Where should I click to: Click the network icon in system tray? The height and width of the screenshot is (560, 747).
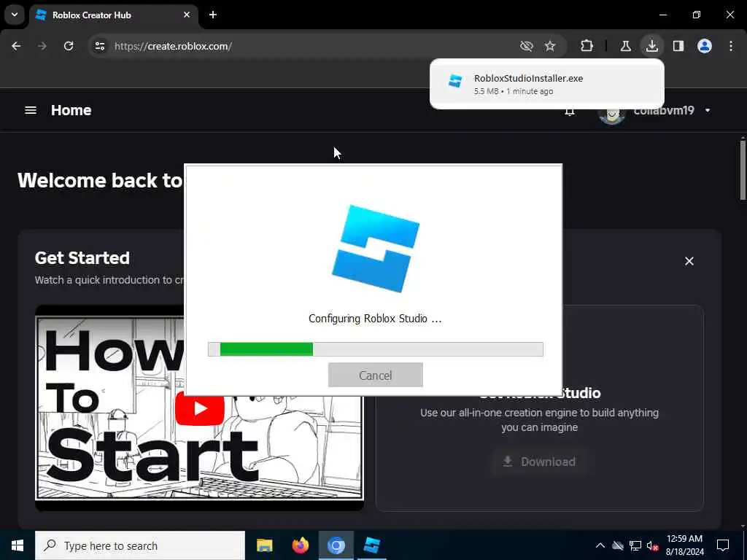pyautogui.click(x=635, y=545)
